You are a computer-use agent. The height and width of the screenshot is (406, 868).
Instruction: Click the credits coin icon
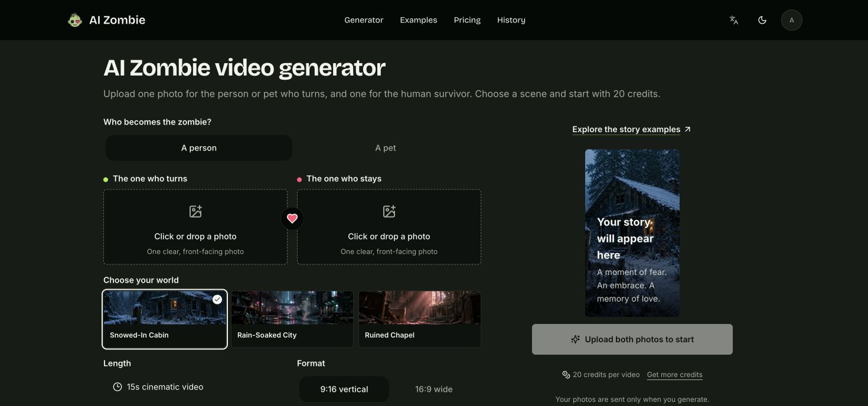coord(566,375)
